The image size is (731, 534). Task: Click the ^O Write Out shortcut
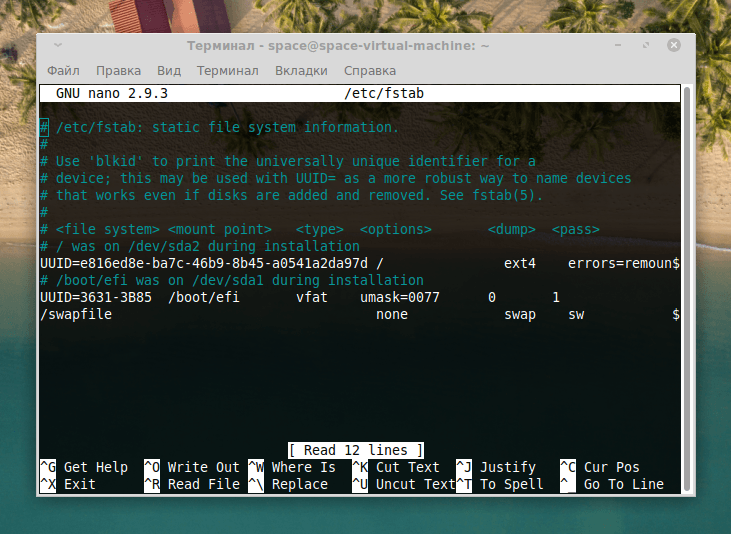tap(192, 467)
